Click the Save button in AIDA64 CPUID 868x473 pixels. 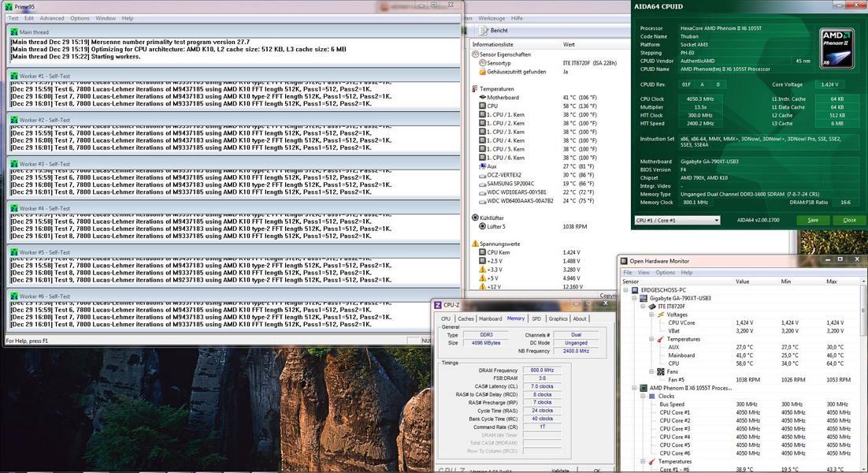813,220
